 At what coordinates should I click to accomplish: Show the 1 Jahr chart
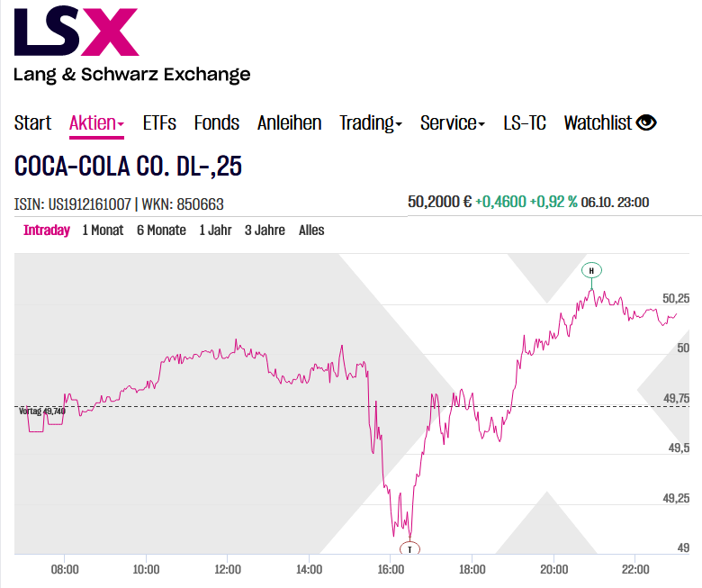point(215,231)
